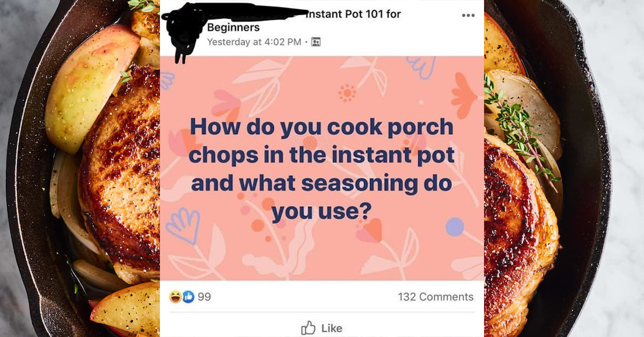Image resolution: width=644 pixels, height=337 pixels.
Task: Click the 'Beginners' group title text
Action: tap(233, 27)
